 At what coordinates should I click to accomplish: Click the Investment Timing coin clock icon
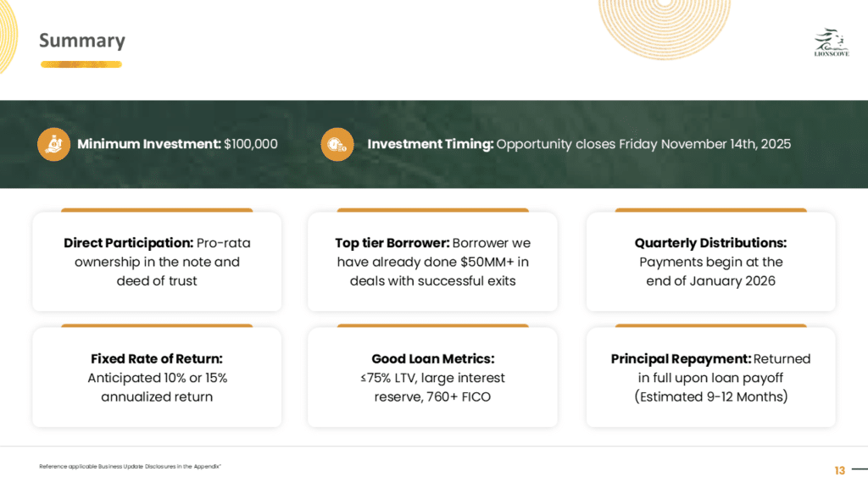(x=337, y=144)
